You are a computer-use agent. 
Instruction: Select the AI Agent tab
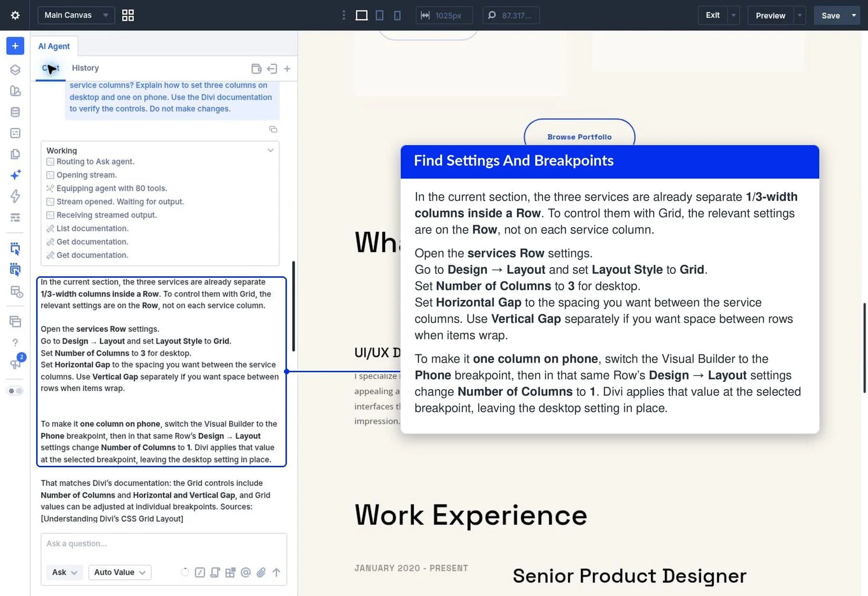pyautogui.click(x=54, y=46)
